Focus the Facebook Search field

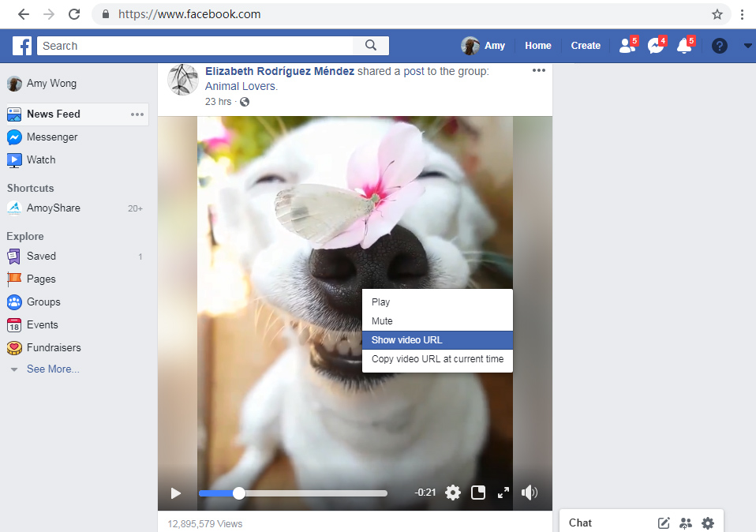195,46
